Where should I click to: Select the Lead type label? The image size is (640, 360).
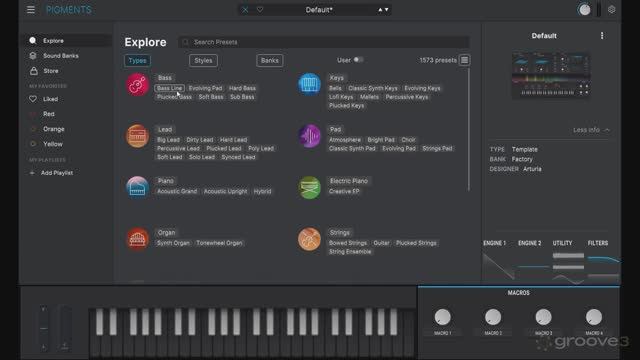(x=165, y=129)
